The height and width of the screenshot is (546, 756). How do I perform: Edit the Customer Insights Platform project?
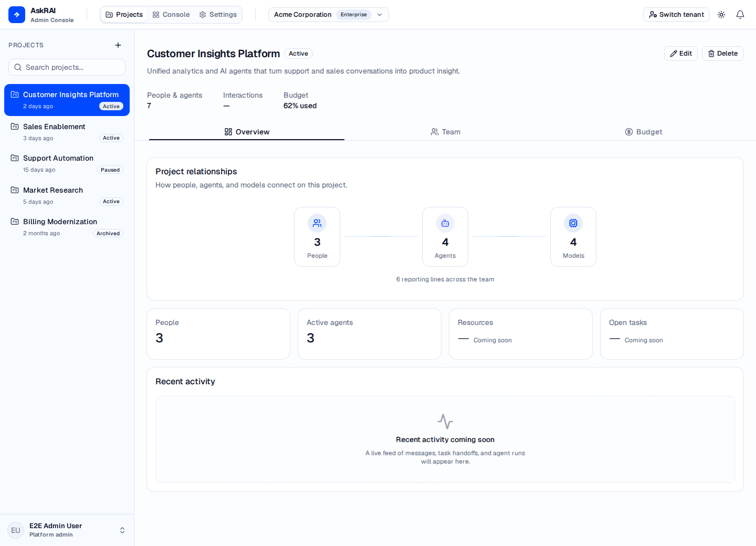pyautogui.click(x=681, y=54)
